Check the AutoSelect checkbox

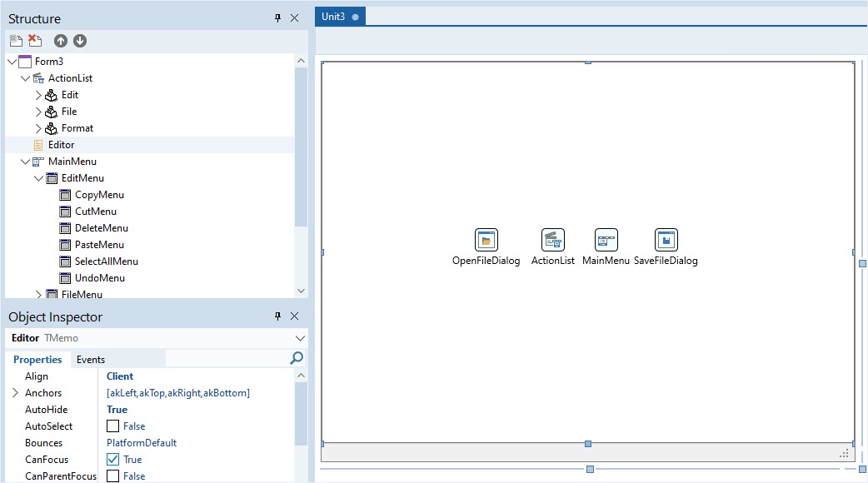(x=112, y=426)
